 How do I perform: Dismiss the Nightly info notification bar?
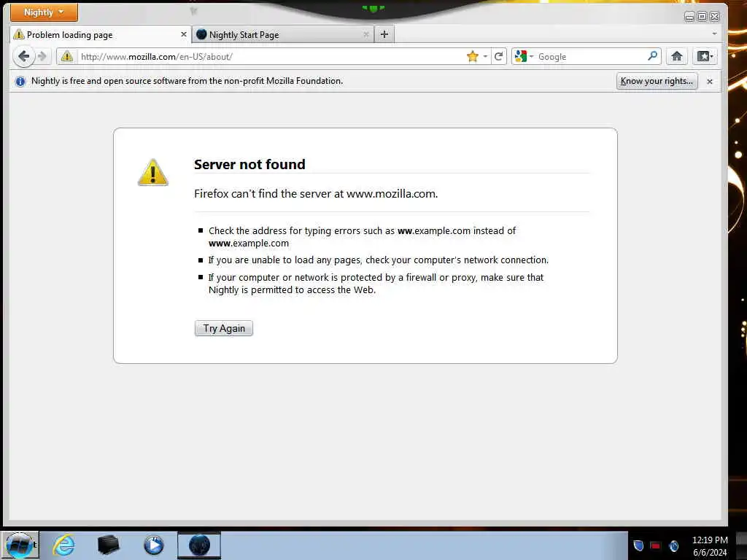pos(709,82)
